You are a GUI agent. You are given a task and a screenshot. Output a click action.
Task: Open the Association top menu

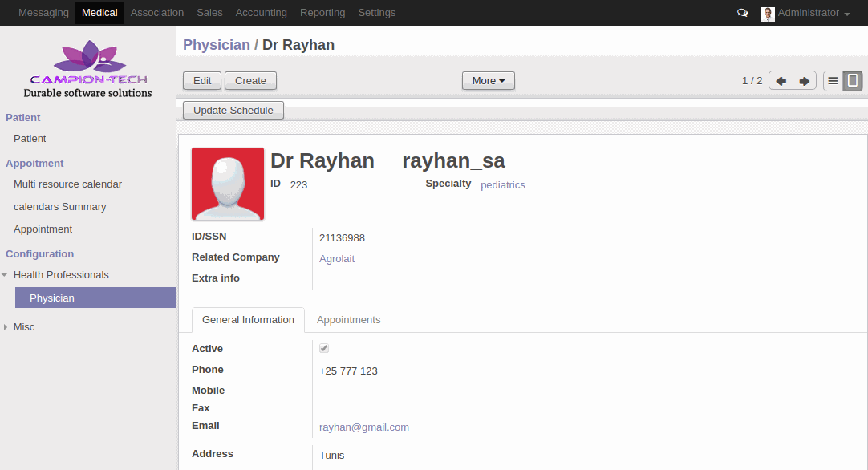coord(157,13)
